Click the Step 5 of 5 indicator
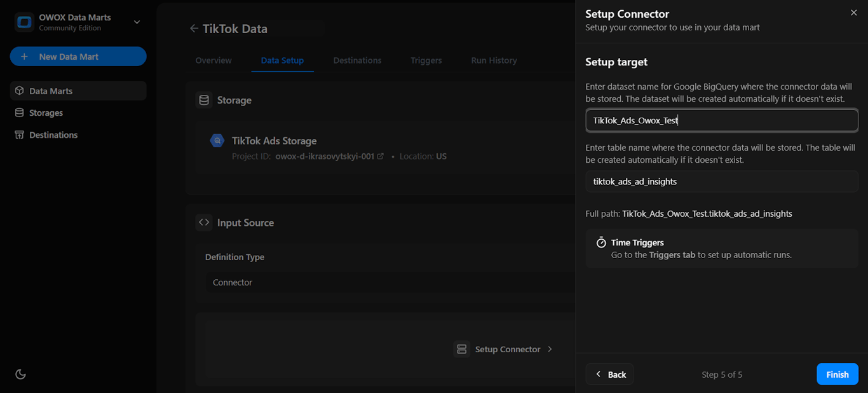The height and width of the screenshot is (393, 868). 722,375
